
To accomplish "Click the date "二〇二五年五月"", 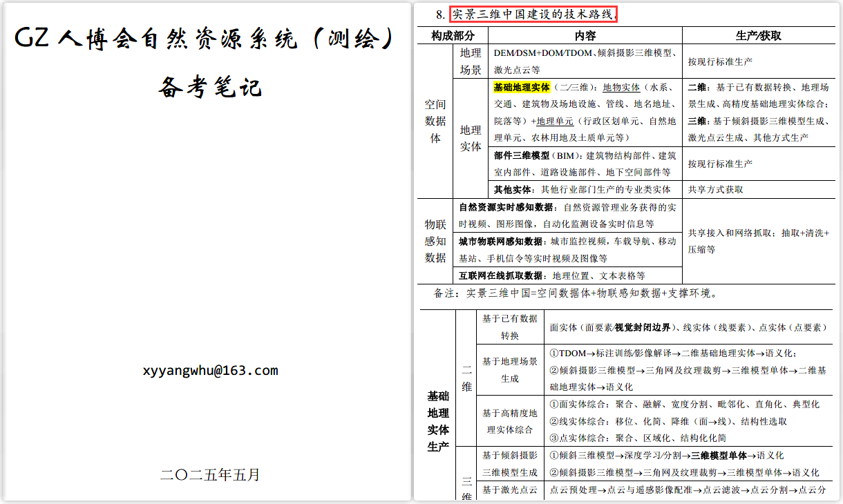I will tap(210, 475).
